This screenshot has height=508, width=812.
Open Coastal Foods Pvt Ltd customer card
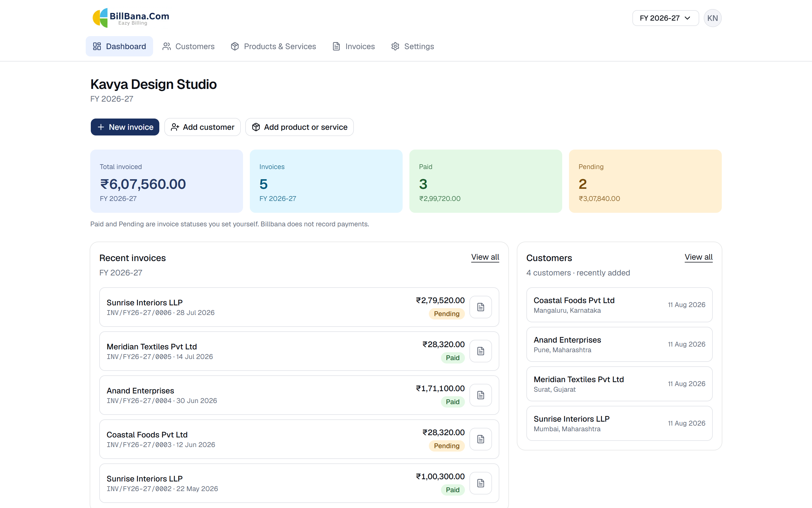point(619,305)
